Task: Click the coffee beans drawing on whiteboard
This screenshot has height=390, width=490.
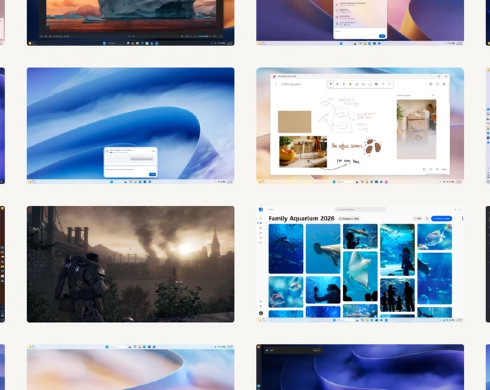Action: point(373,146)
